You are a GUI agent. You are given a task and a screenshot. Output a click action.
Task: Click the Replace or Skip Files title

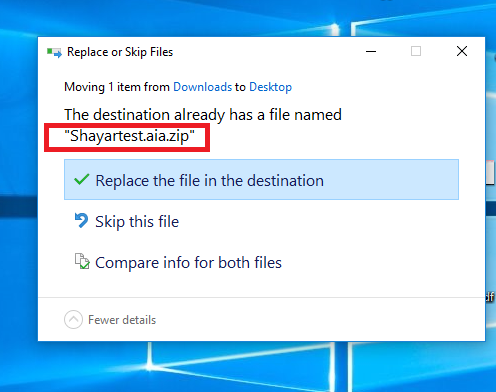coord(120,52)
